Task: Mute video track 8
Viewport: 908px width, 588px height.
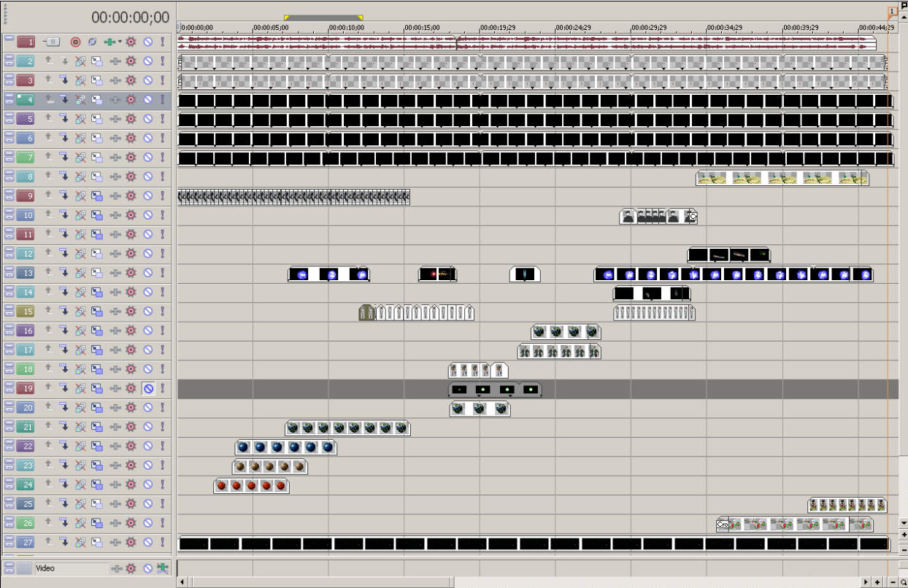Action: click(147, 176)
